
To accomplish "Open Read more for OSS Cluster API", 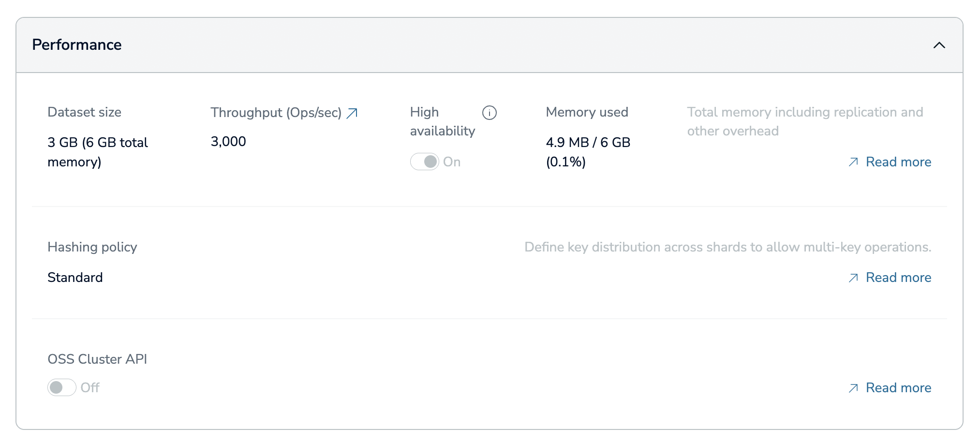I will pos(890,387).
